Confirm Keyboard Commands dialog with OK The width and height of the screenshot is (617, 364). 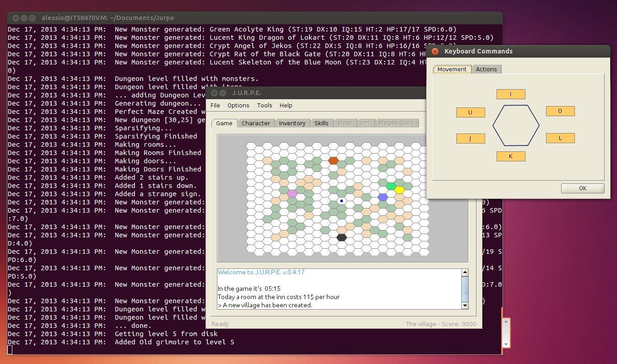(583, 188)
